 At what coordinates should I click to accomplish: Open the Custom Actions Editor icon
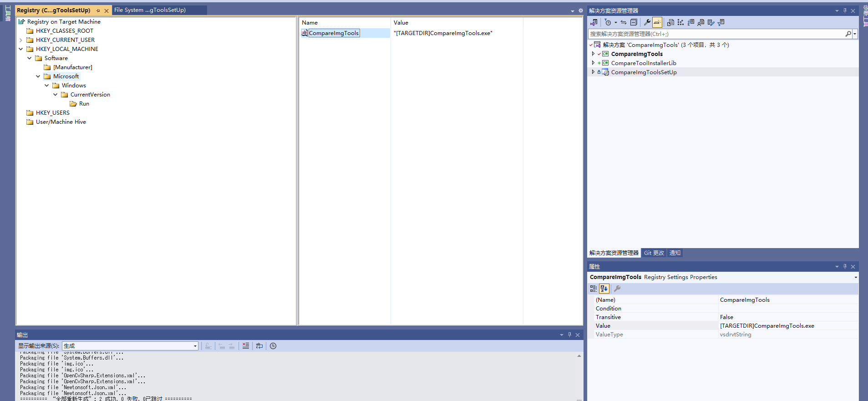coord(711,22)
